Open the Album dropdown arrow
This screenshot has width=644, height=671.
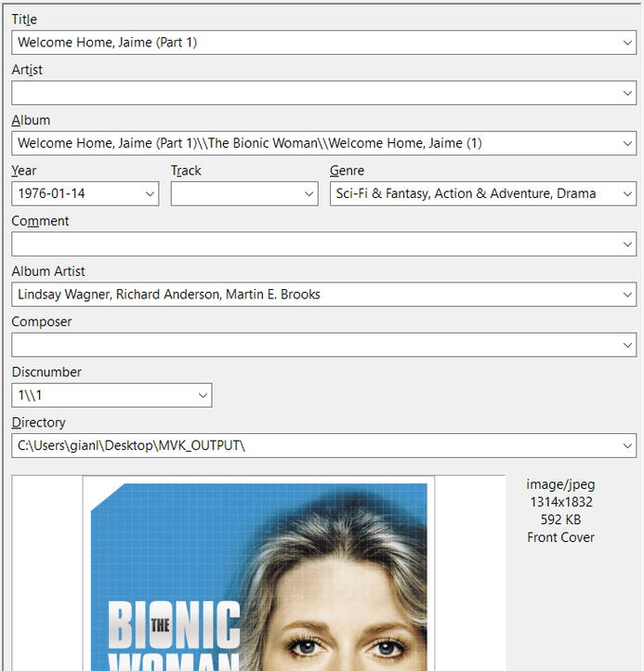point(627,143)
